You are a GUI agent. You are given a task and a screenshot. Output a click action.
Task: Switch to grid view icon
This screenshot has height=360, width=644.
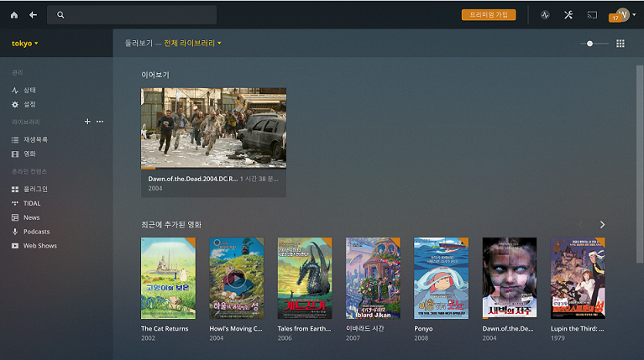coord(620,44)
